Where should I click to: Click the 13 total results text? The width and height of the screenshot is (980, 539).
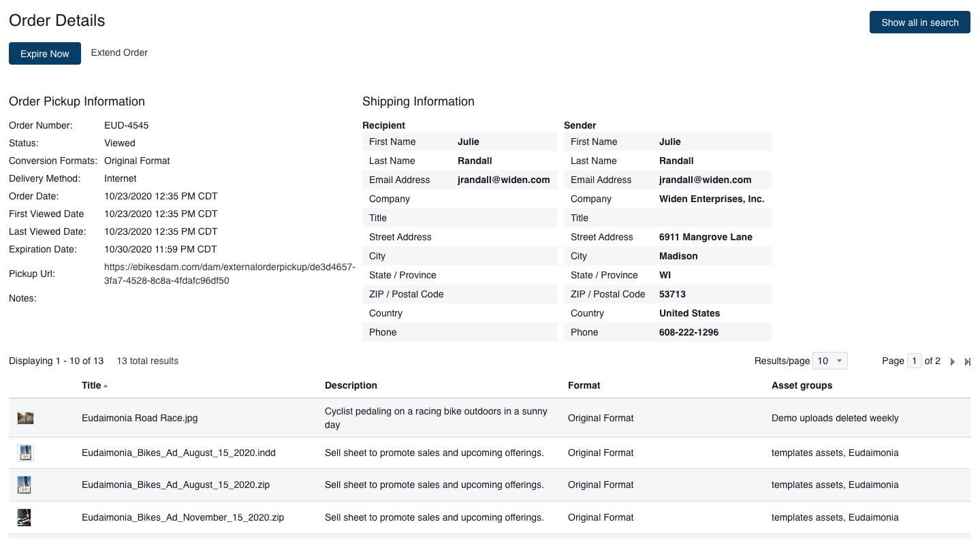tap(147, 361)
